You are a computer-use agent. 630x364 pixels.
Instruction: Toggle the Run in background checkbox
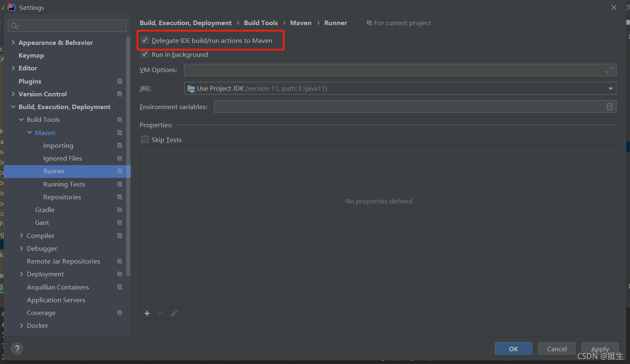click(x=145, y=54)
